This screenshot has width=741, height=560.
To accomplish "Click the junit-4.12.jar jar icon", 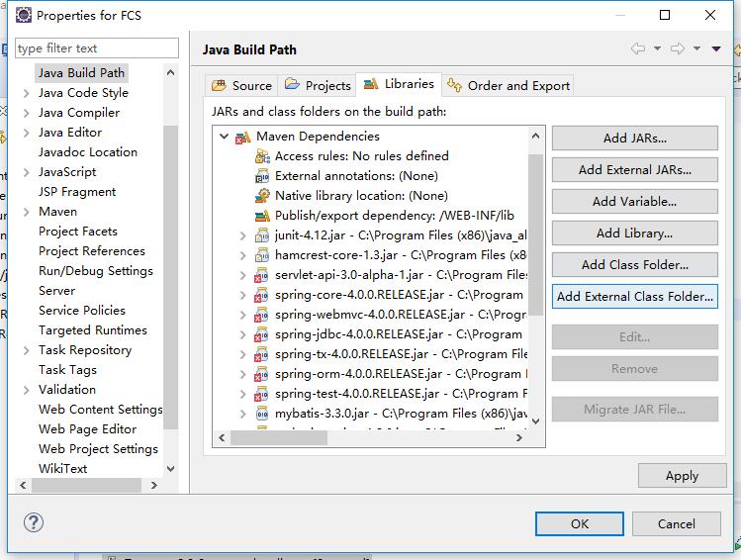I will pos(262,235).
